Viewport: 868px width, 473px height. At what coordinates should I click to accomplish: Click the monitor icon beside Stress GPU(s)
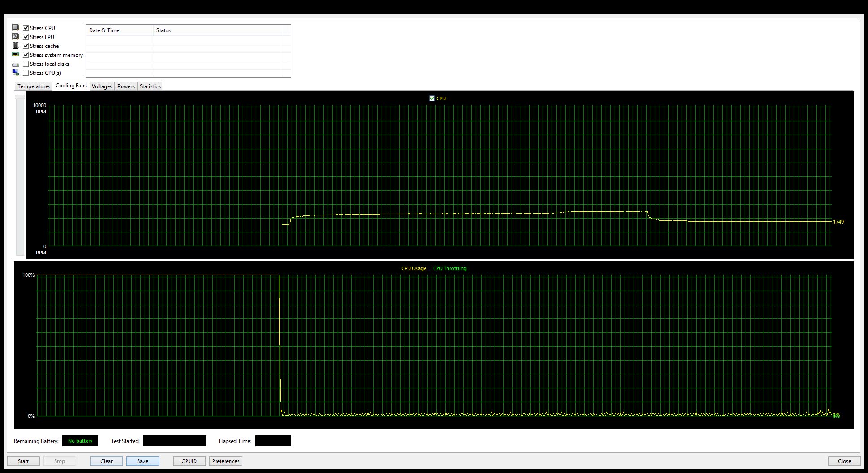(16, 73)
